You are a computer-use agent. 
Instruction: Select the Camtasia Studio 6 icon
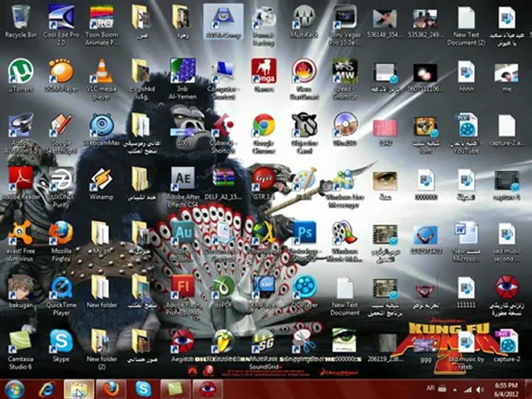pyautogui.click(x=21, y=349)
